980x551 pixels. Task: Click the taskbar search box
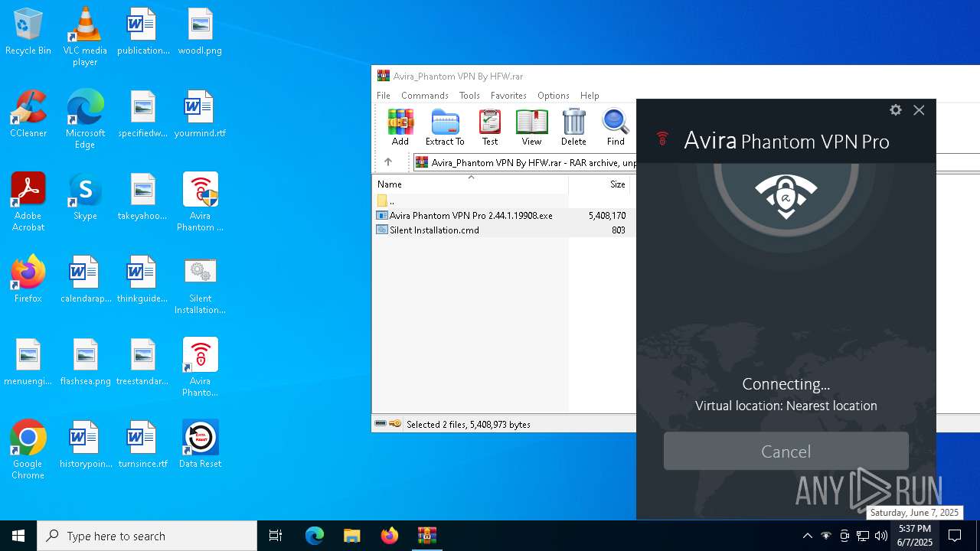(147, 536)
